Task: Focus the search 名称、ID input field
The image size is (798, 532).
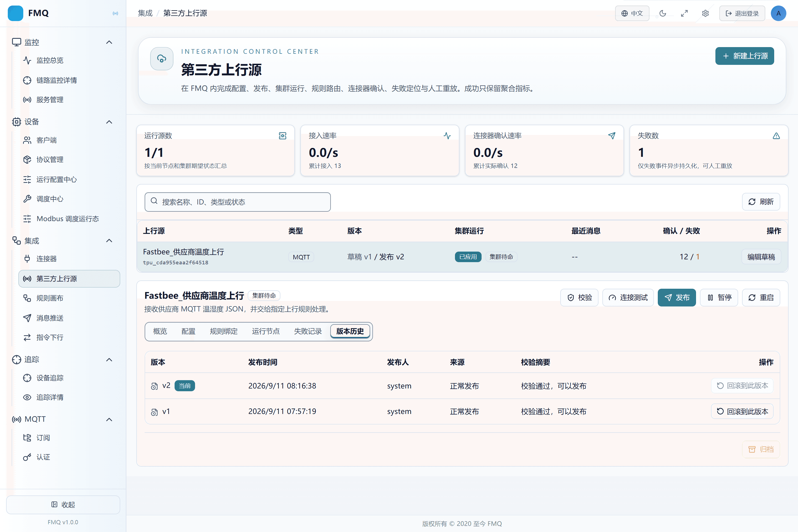Action: coord(237,202)
